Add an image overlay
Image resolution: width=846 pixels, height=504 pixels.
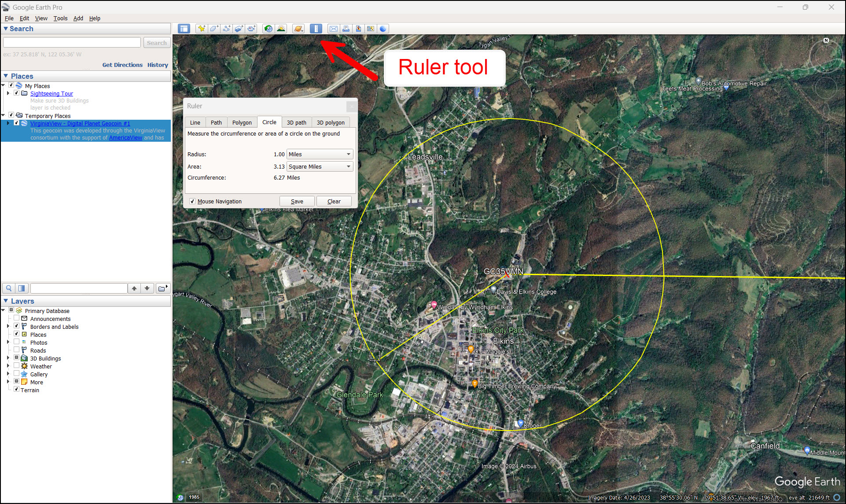click(239, 29)
